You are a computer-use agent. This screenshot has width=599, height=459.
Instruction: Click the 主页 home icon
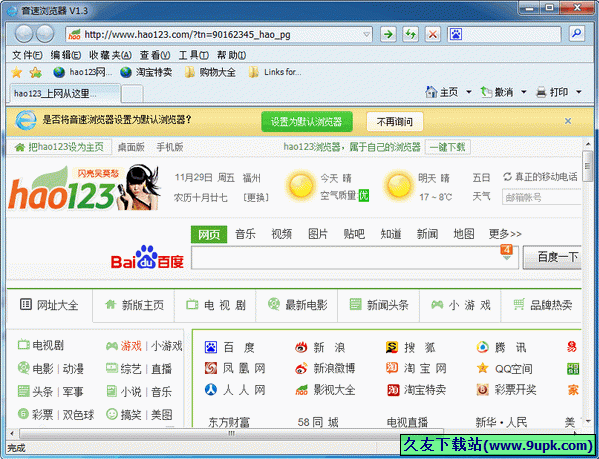431,92
